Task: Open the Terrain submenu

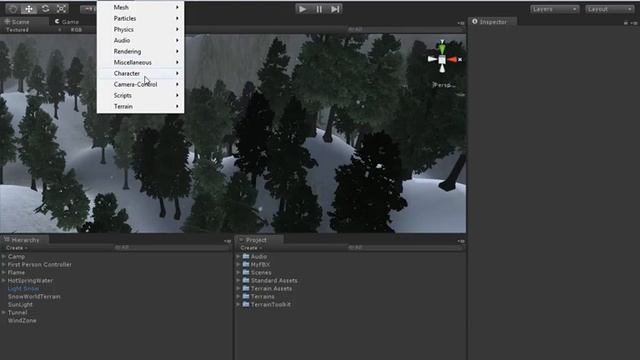Action: [140, 107]
